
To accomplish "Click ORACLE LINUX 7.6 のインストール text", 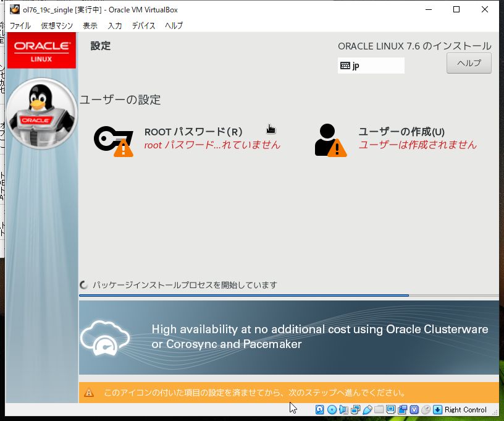I will pos(414,46).
